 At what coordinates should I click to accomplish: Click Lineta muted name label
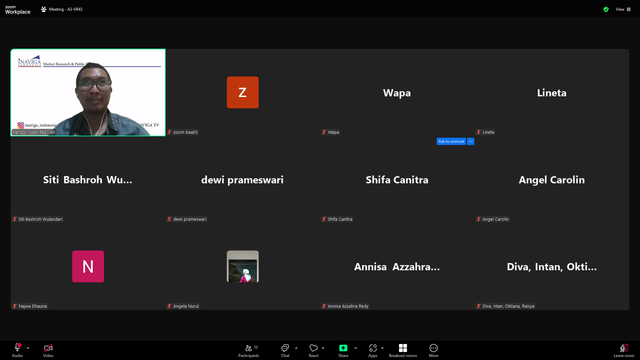coord(486,132)
